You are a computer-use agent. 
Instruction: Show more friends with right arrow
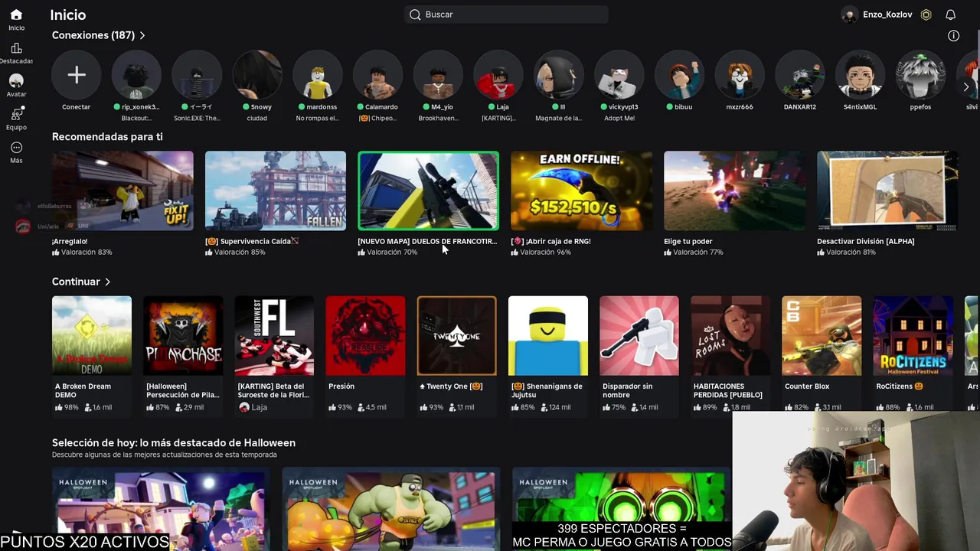pyautogui.click(x=965, y=86)
